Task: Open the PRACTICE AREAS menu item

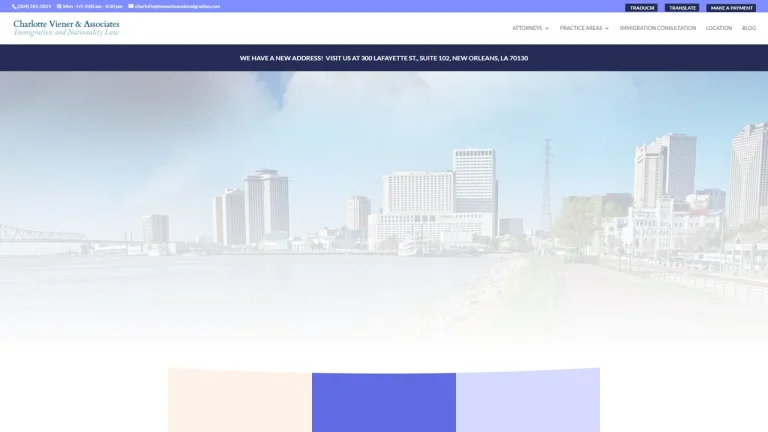Action: [x=581, y=28]
